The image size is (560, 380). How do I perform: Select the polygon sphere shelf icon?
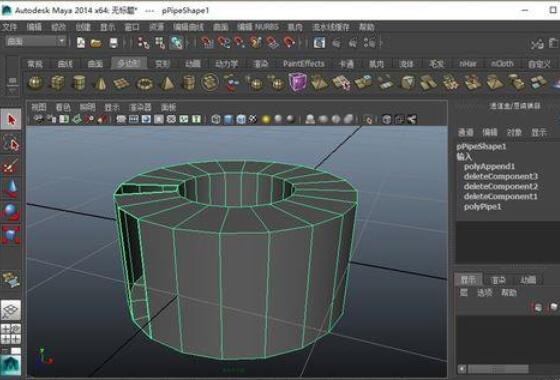click(x=35, y=82)
